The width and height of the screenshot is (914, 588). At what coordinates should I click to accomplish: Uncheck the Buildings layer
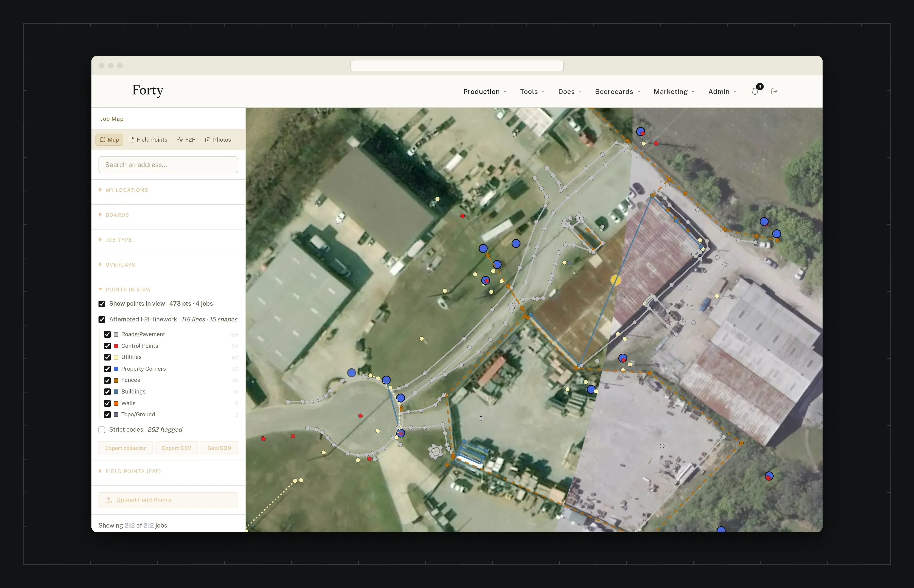(x=108, y=392)
